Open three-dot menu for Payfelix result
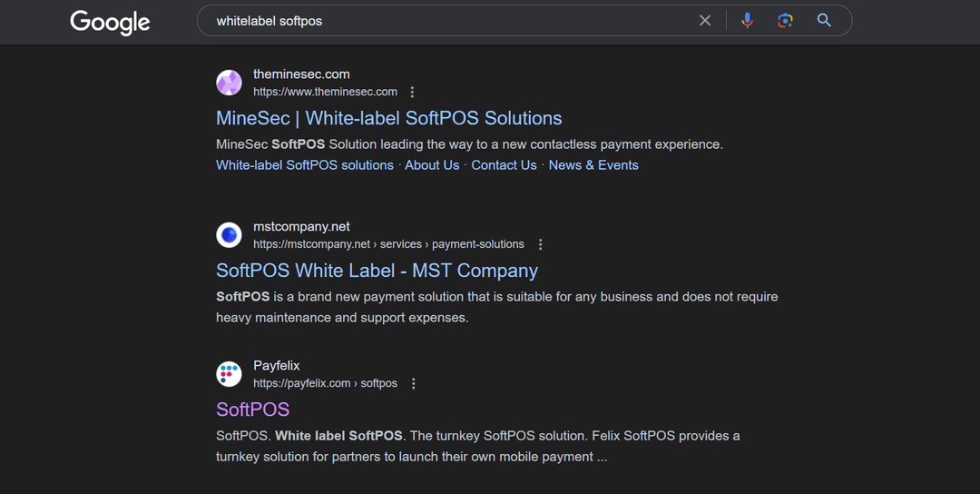Screen dimensions: 980x494 [413, 383]
